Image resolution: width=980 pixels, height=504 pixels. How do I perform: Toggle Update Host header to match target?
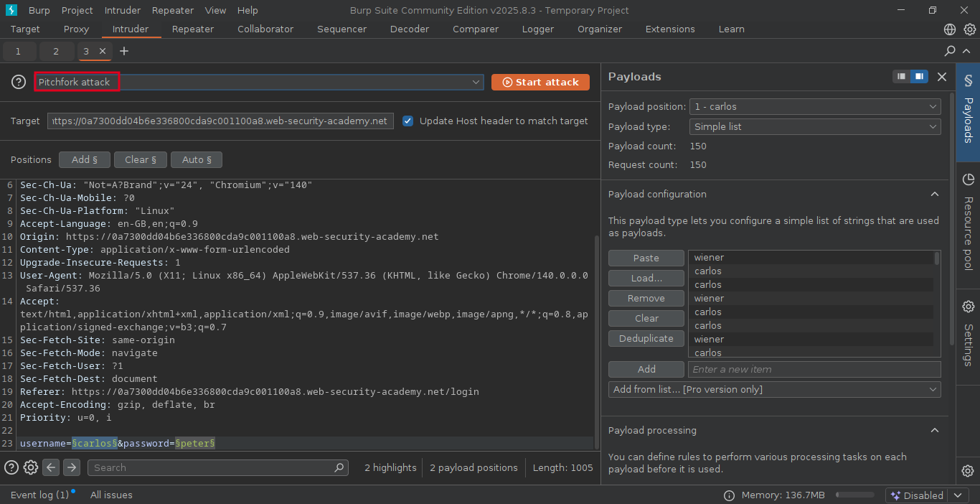coord(407,121)
